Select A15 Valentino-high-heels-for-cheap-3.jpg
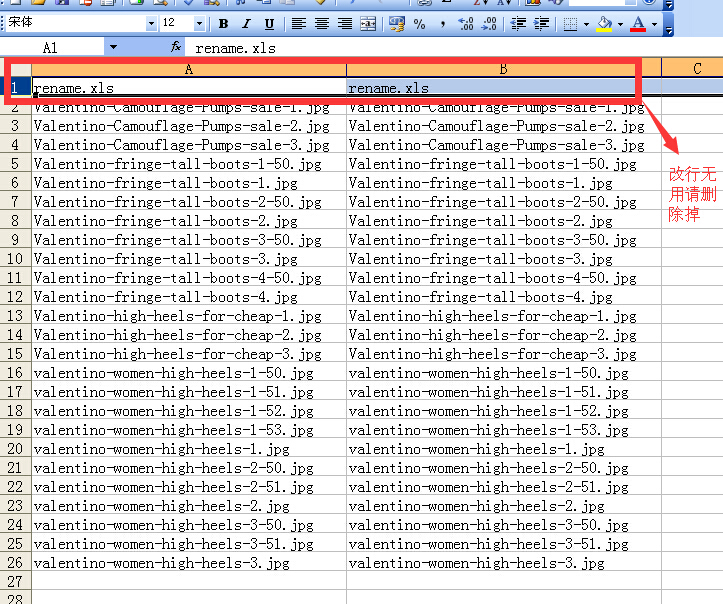 (189, 354)
